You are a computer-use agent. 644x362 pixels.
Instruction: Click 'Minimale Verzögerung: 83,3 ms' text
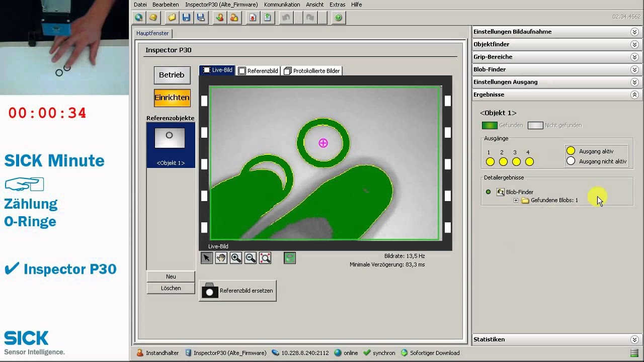tap(387, 264)
